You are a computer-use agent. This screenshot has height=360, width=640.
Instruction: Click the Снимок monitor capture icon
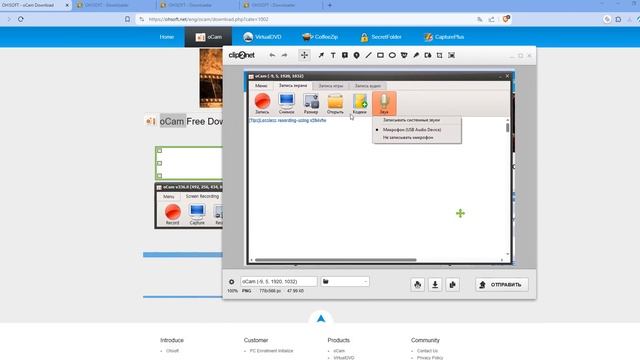[x=287, y=103]
